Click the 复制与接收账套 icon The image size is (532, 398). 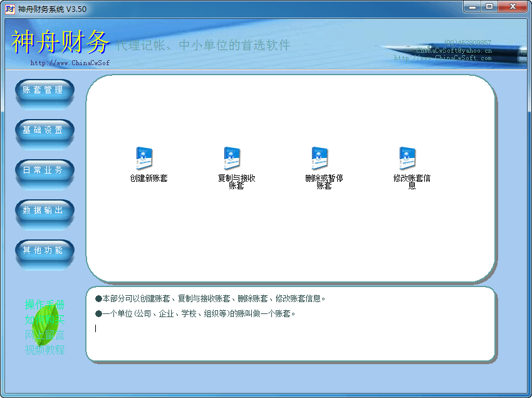coord(232,159)
